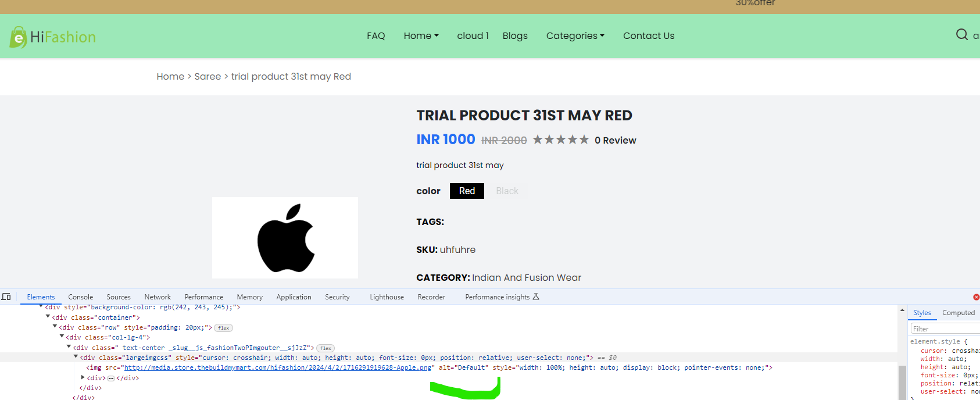This screenshot has height=400, width=980.
Task: Expand the Home dropdown menu
Action: (421, 35)
